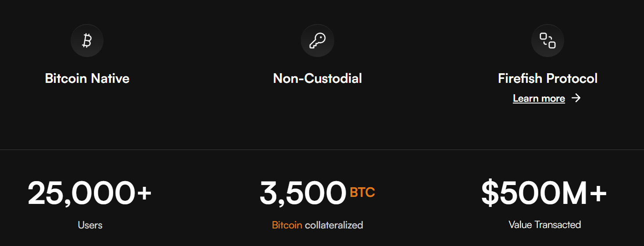Click the 3,500 figure
Screen dimensions: 644x246
(x=303, y=193)
